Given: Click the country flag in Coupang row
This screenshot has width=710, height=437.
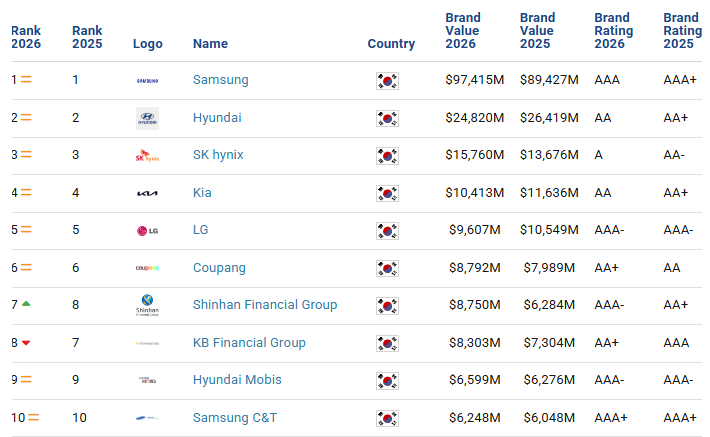Looking at the screenshot, I should point(388,269).
